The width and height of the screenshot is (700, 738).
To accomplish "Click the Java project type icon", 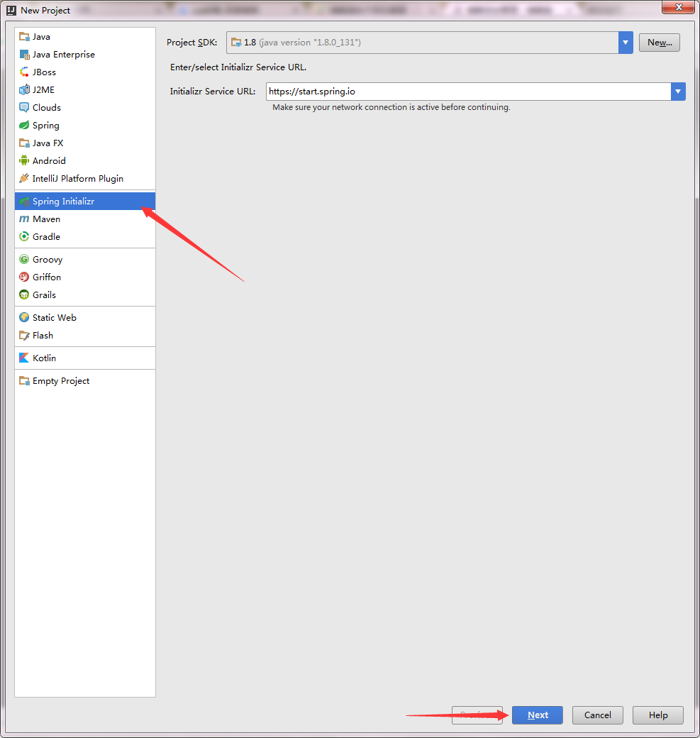I will tap(24, 37).
